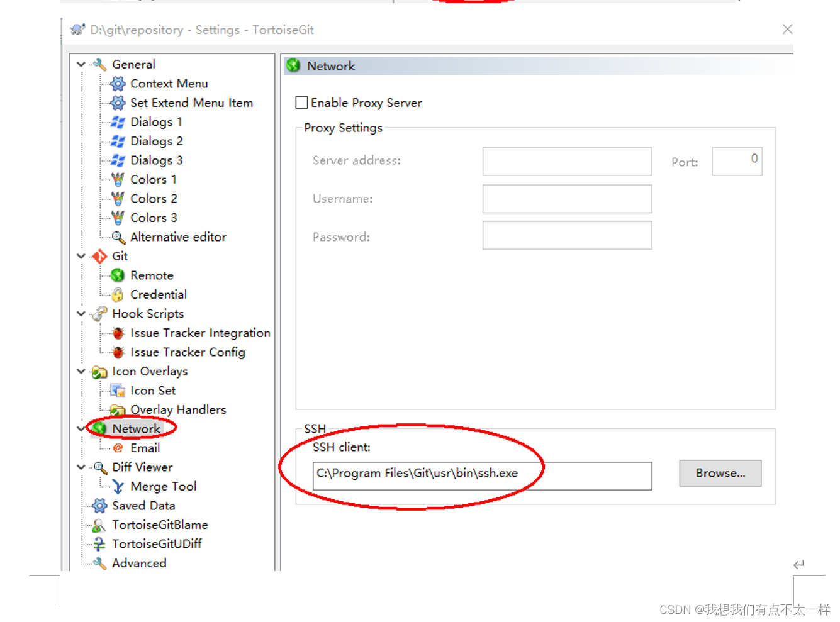This screenshot has width=840, height=622.
Task: Click the Icon Set icon
Action: (x=118, y=391)
